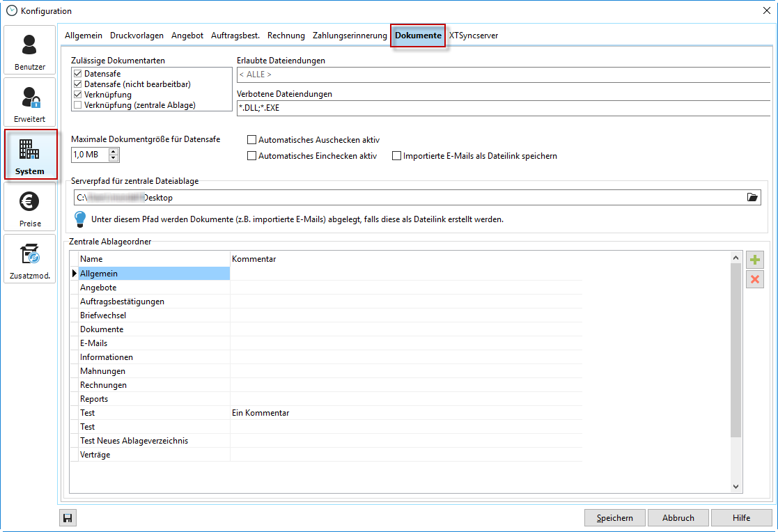Open the Benutzer section in sidebar
778x532 pixels.
click(29, 50)
